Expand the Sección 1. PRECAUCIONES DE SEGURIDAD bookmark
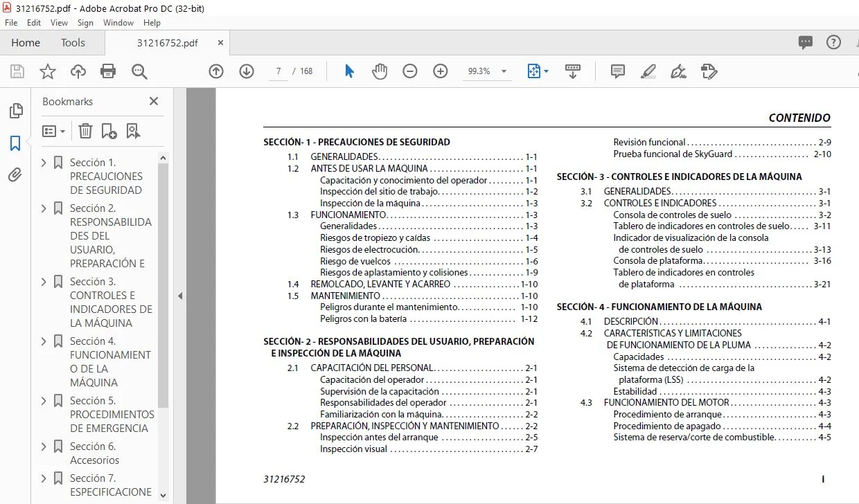Image resolution: width=859 pixels, height=504 pixels. pyautogui.click(x=44, y=163)
